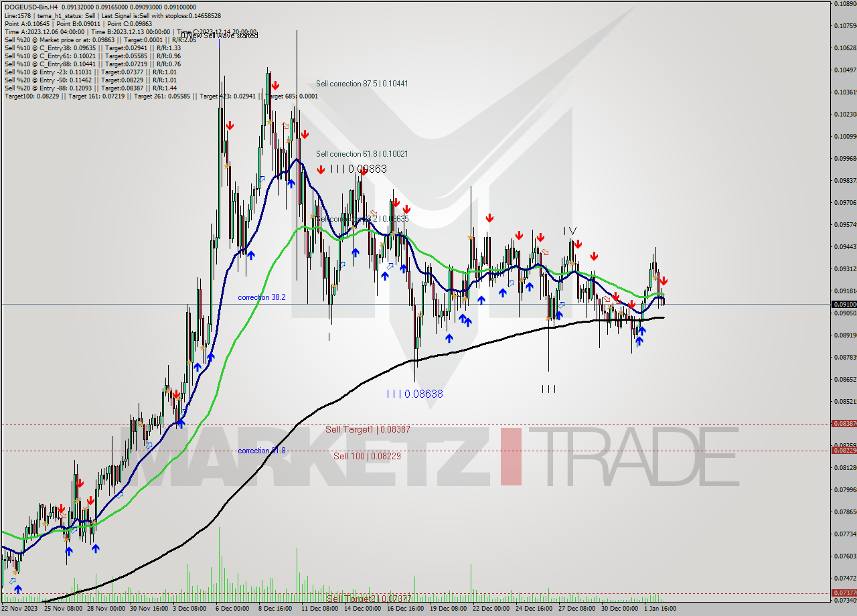Click the red 0.08387 price tag
The height and width of the screenshot is (616, 857).
[x=844, y=424]
